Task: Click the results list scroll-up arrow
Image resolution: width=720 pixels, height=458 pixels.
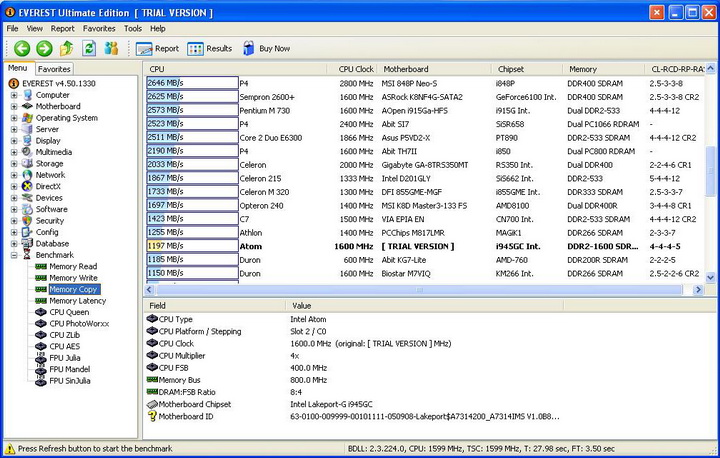Action: point(710,69)
